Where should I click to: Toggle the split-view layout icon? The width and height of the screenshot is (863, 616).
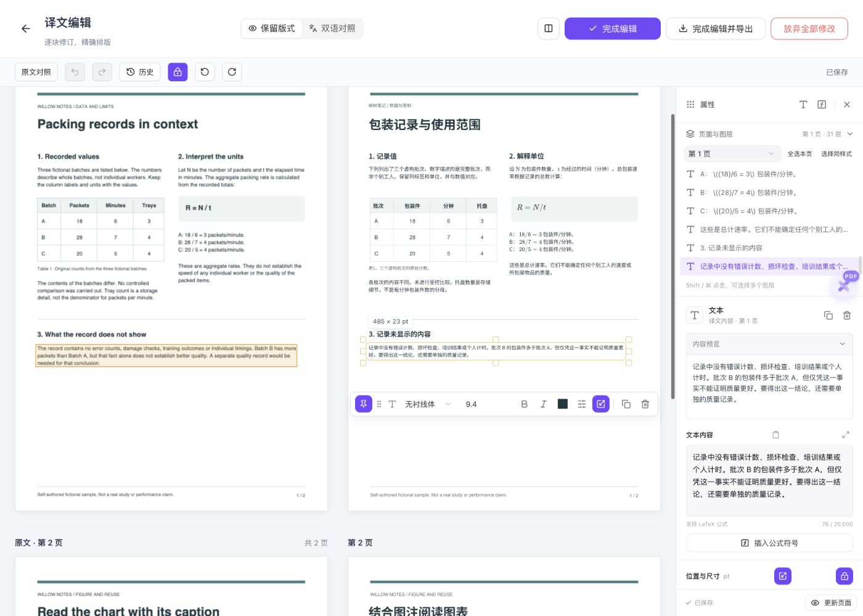(x=549, y=28)
